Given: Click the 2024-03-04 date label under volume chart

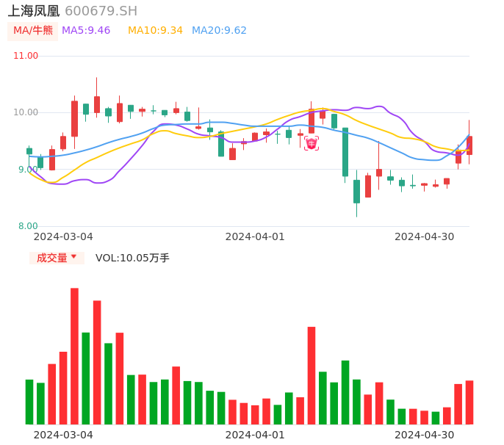Looking at the screenshot, I should (x=63, y=435).
